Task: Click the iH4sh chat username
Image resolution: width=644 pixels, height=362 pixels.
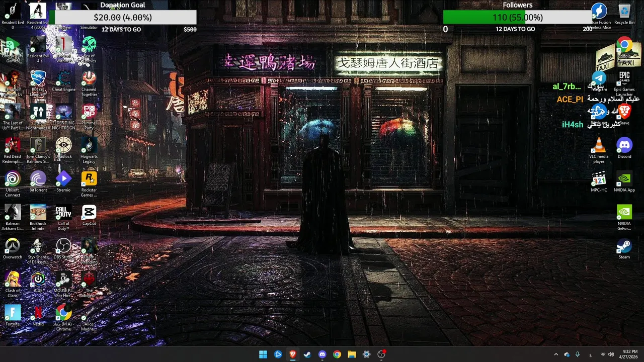Action: pos(573,124)
